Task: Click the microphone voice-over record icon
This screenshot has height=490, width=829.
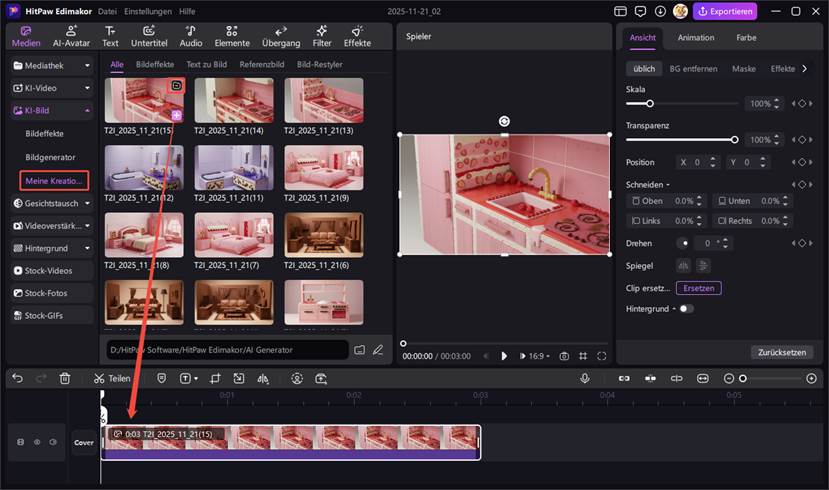Action: 585,379
